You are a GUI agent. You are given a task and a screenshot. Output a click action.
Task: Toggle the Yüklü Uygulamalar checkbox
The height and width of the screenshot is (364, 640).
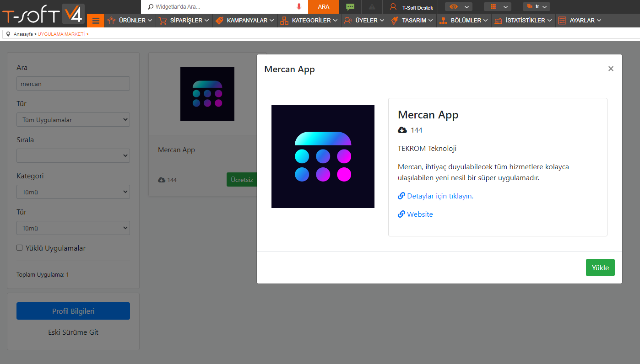20,248
